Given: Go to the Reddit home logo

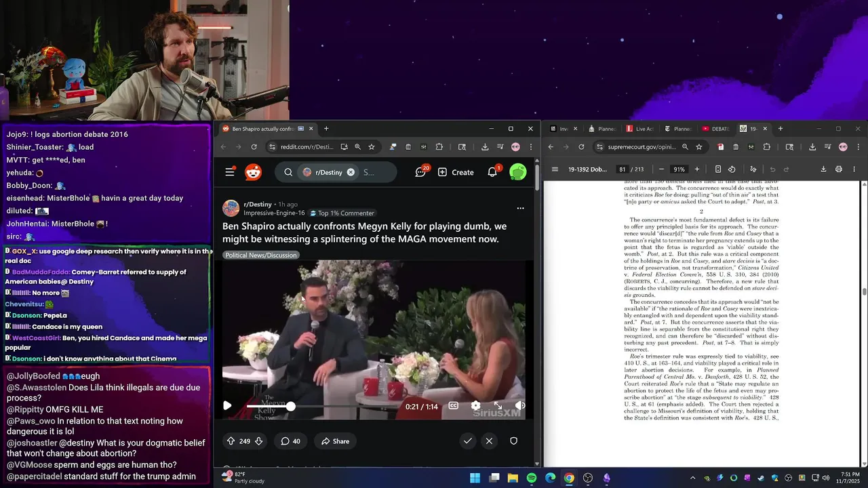Looking at the screenshot, I should click(x=253, y=172).
